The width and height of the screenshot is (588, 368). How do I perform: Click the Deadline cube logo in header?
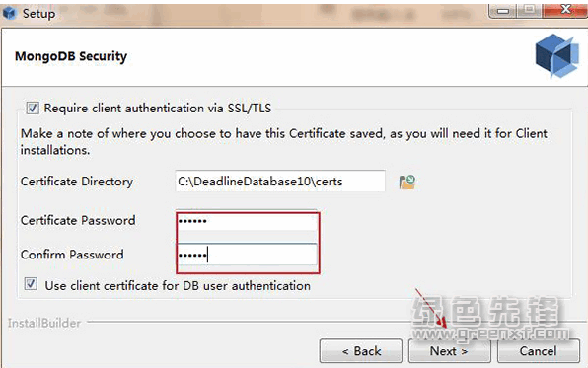[x=556, y=55]
